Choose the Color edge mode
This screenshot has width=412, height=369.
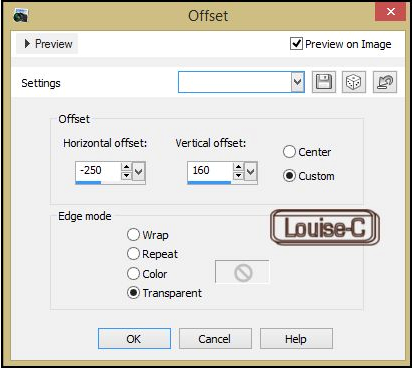coord(133,274)
